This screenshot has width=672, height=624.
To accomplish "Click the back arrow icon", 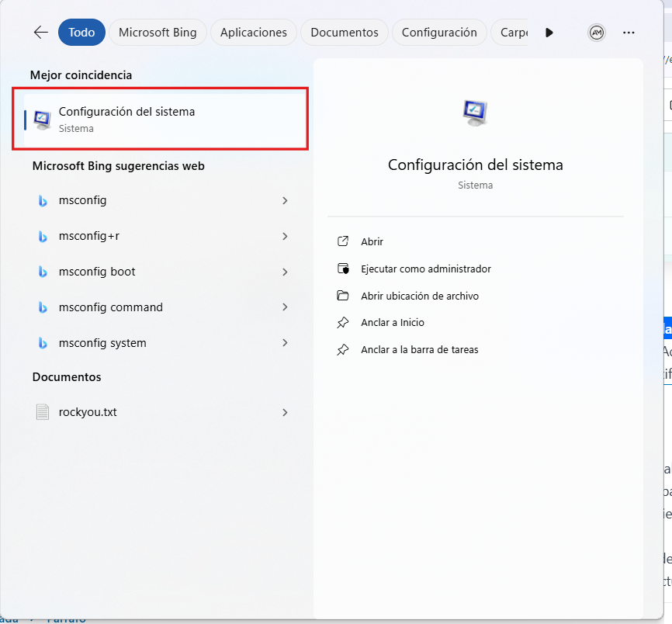I will coord(40,32).
